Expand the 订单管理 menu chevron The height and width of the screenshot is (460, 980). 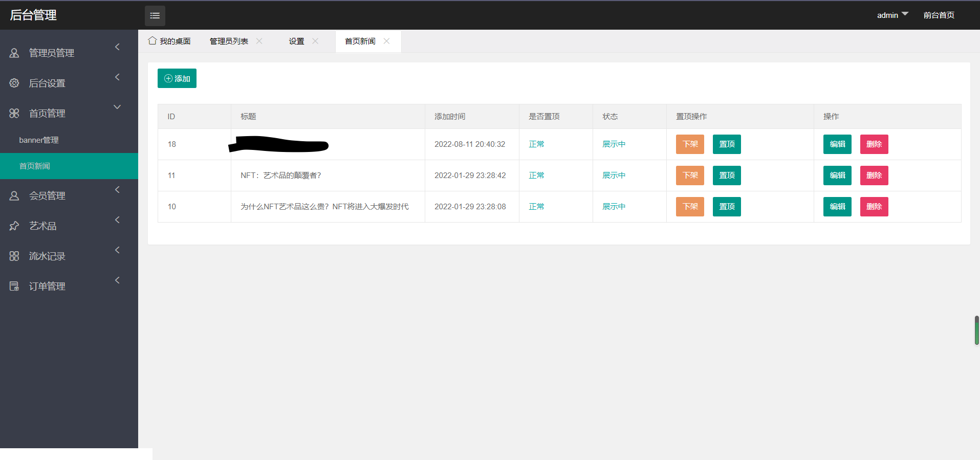click(x=117, y=280)
